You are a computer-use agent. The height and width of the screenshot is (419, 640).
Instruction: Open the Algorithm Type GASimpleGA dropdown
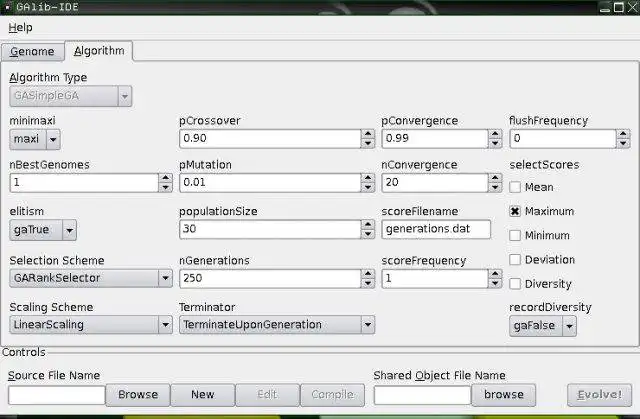[71, 96]
